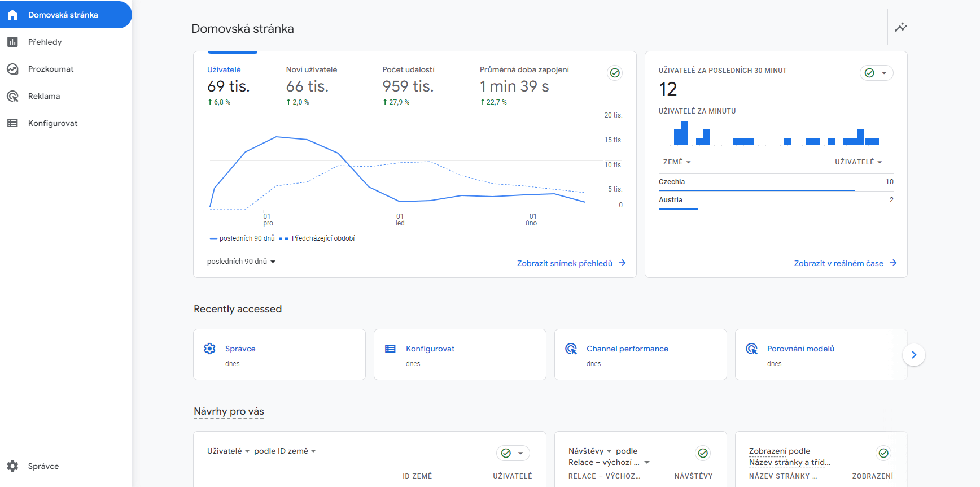
Task: Select Domovská stránka in the sidebar
Action: coord(66,15)
